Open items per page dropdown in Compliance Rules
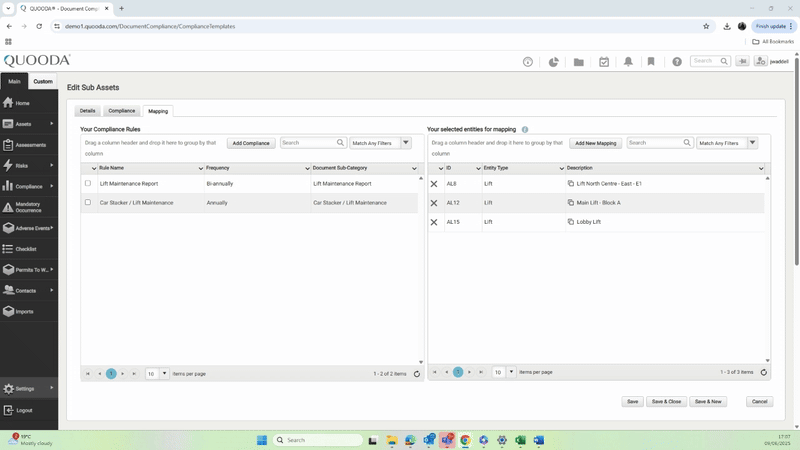 pyautogui.click(x=164, y=373)
